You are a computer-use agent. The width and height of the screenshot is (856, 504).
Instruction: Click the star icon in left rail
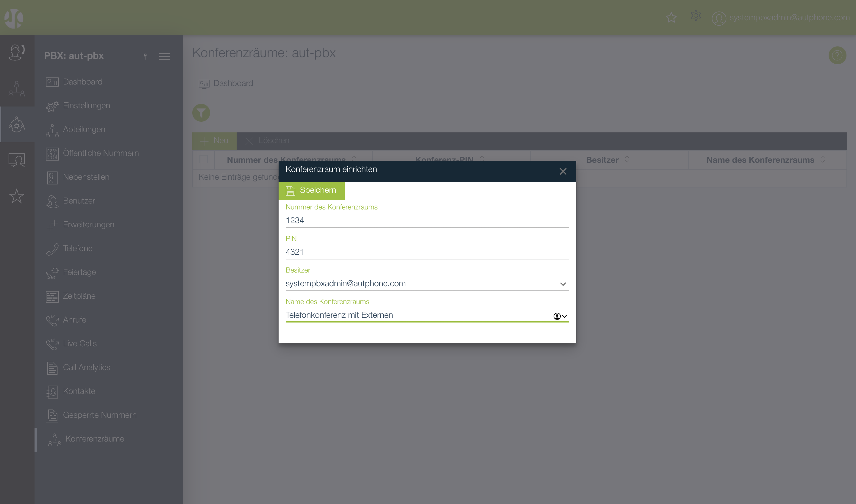click(x=17, y=196)
